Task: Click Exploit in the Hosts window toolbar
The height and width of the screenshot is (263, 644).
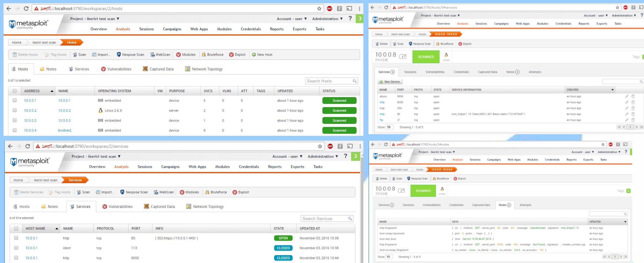Action: tap(237, 54)
